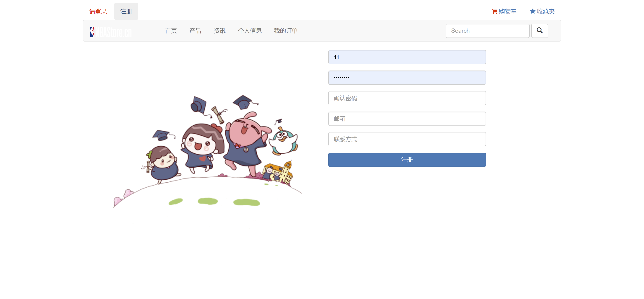Click the graduation cartoon illustration
The width and height of the screenshot is (644, 299).
(x=207, y=151)
